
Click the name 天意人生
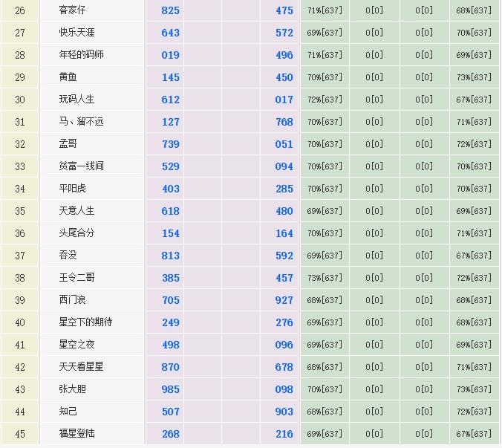(77, 211)
